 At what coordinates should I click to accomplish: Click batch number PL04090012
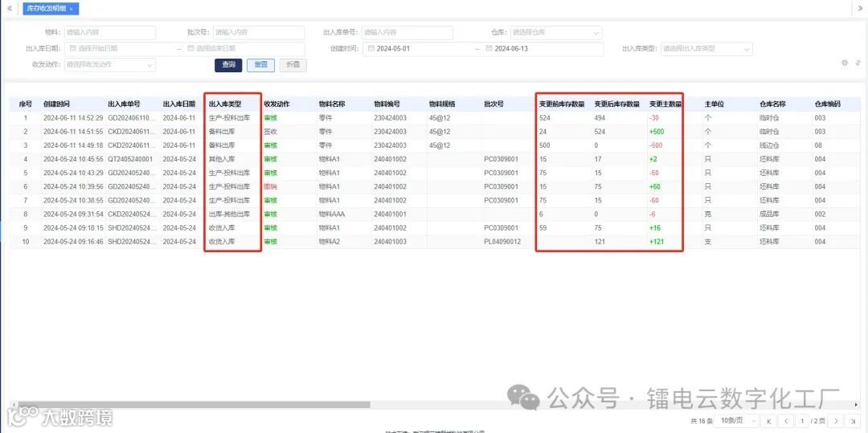coord(502,242)
